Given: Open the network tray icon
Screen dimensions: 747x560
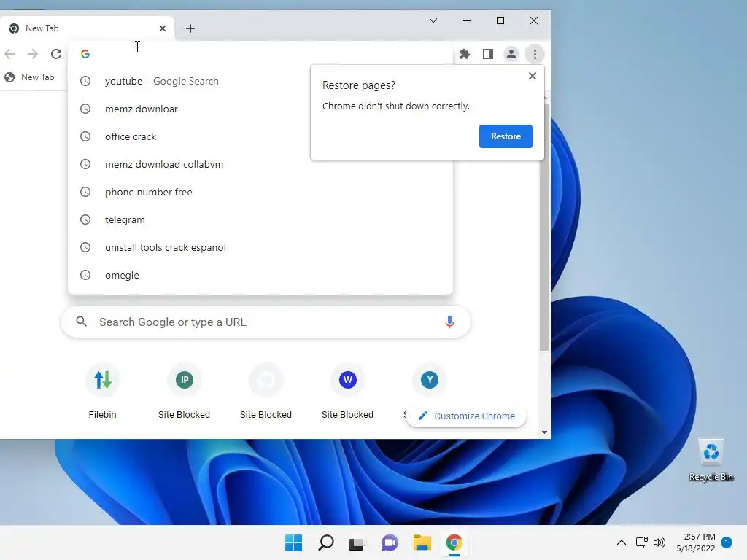Looking at the screenshot, I should pyautogui.click(x=642, y=542).
